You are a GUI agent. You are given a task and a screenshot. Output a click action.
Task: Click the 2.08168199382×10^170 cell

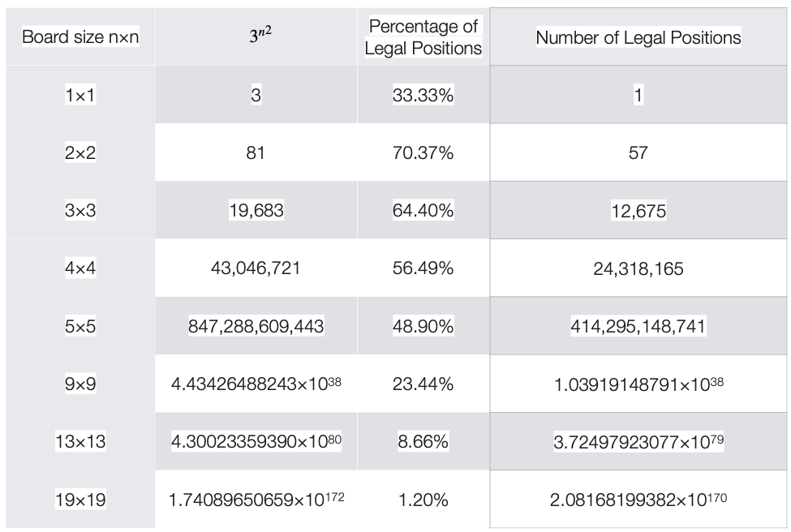(638, 500)
